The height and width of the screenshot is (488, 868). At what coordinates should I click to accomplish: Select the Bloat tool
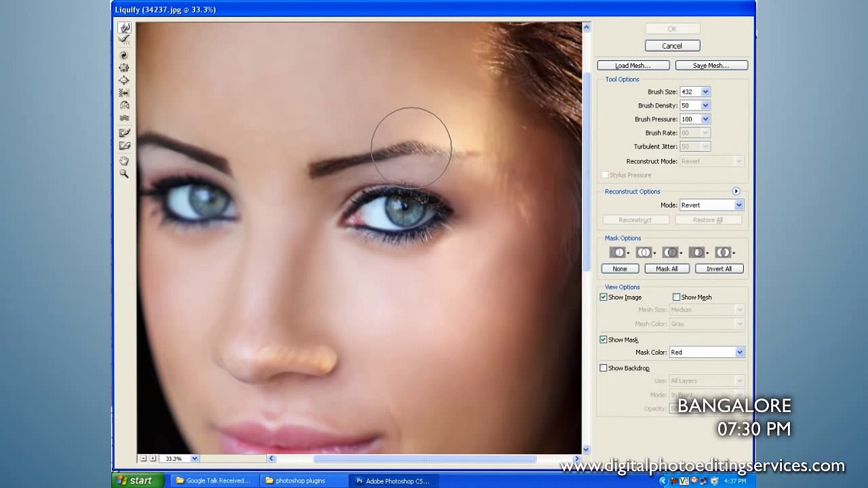pyautogui.click(x=124, y=80)
